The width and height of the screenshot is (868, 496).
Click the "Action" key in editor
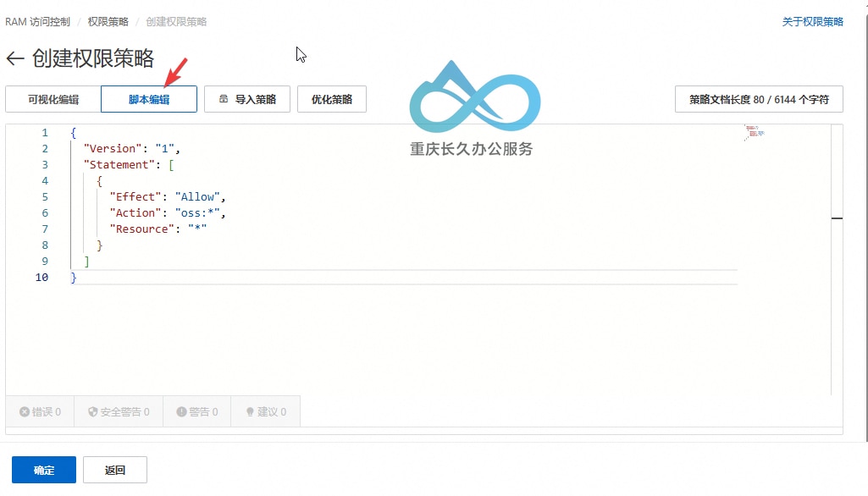click(135, 213)
